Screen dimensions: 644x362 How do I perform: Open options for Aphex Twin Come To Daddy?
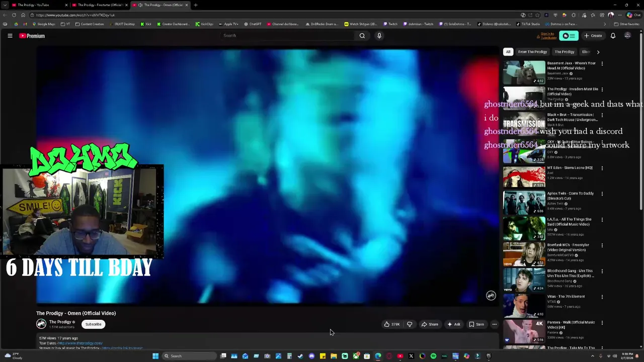[x=602, y=194]
